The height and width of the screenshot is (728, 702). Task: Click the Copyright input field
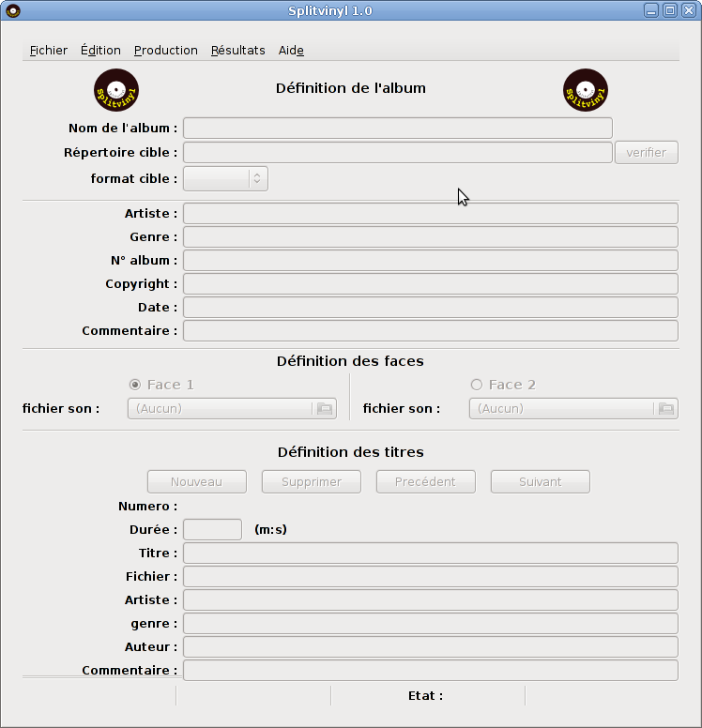click(x=431, y=283)
